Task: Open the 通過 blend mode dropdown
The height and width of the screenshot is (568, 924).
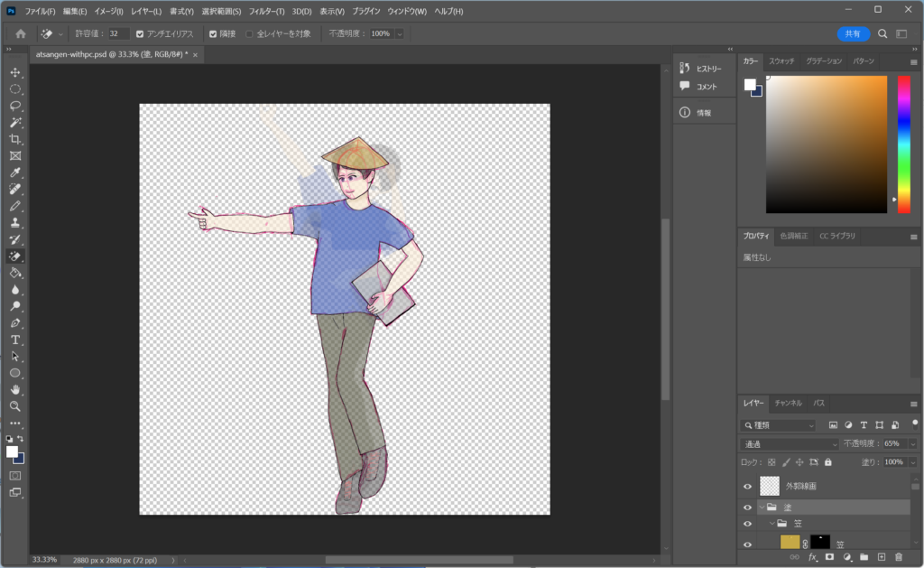Action: tap(789, 444)
